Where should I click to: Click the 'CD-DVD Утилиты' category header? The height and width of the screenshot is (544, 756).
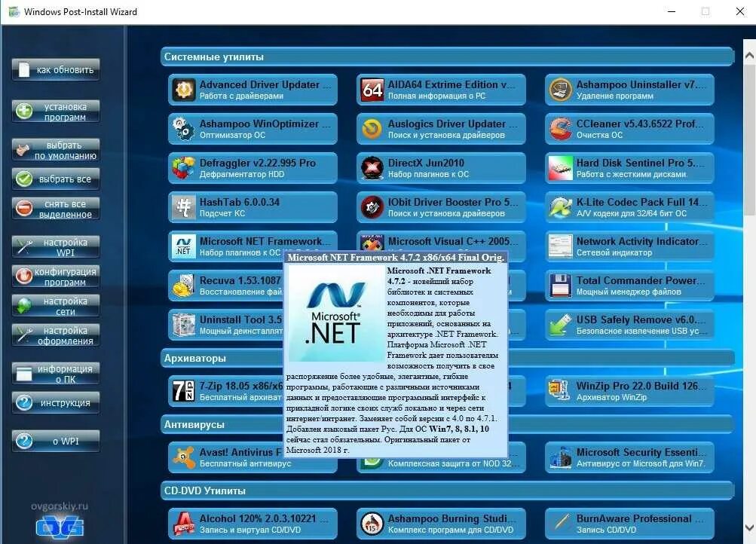448,491
